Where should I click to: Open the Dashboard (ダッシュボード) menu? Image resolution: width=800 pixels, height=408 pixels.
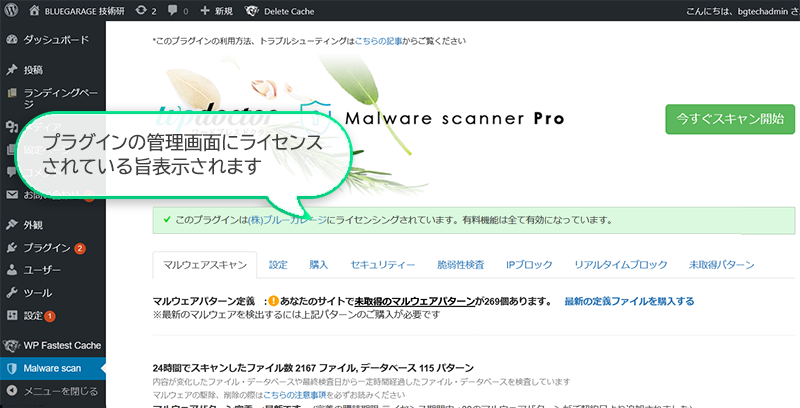pos(55,41)
